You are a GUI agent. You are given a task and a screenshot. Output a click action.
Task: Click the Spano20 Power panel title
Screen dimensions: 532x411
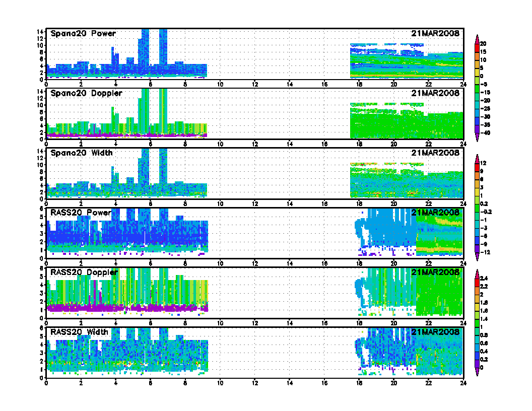[83, 34]
